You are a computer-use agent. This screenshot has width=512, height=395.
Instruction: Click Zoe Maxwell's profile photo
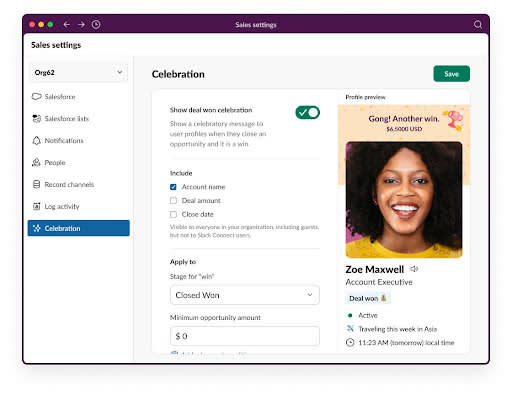coord(404,200)
